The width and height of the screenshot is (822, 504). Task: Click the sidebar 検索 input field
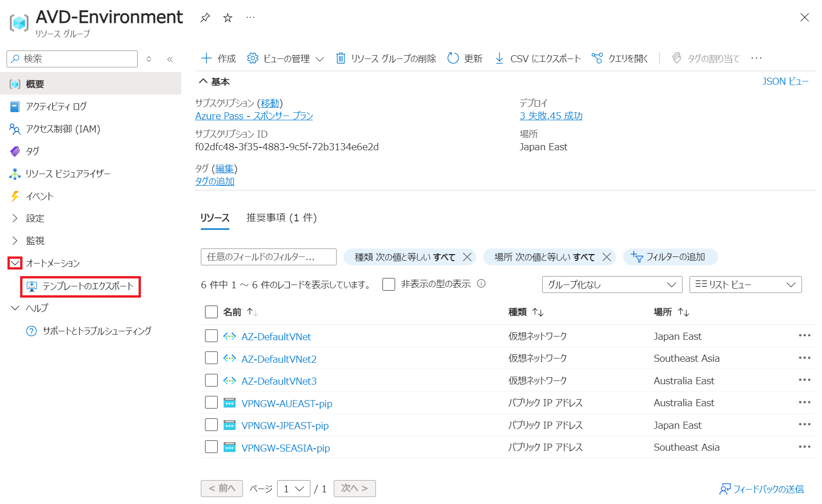click(x=72, y=59)
